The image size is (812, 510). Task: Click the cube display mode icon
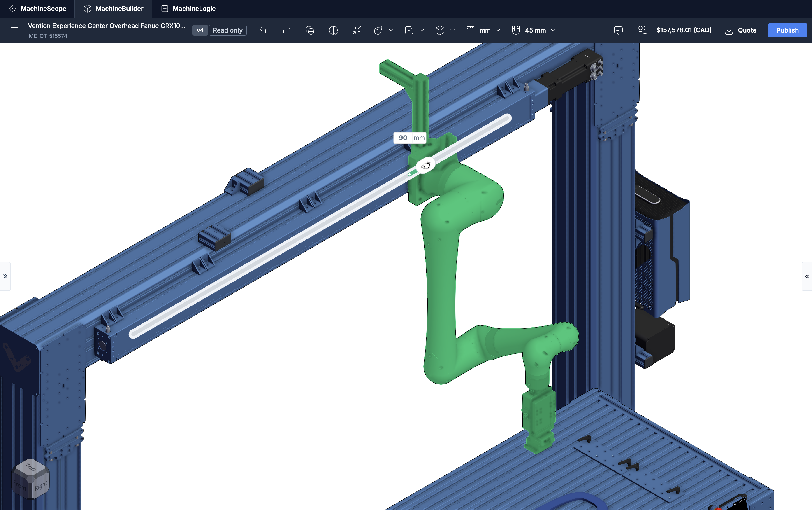[440, 30]
